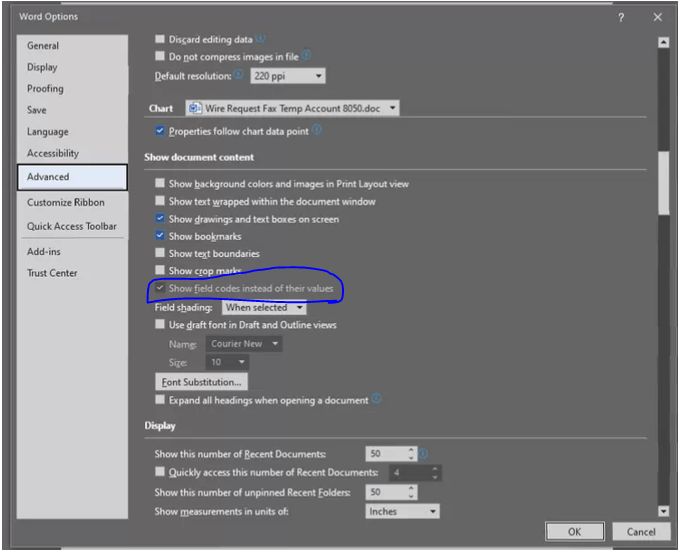This screenshot has width=680, height=553.
Task: Decrease the Recent Documents number spinner
Action: point(411,457)
